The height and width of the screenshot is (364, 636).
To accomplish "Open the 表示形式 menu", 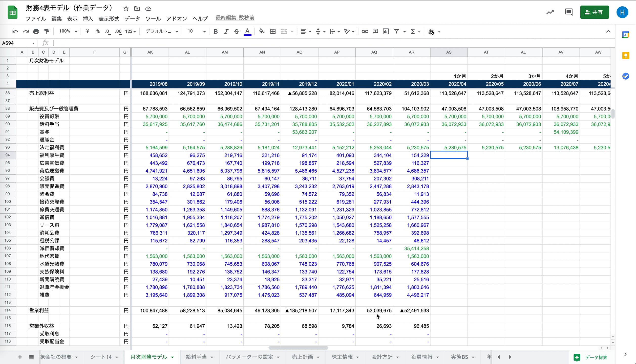I will pyautogui.click(x=109, y=19).
